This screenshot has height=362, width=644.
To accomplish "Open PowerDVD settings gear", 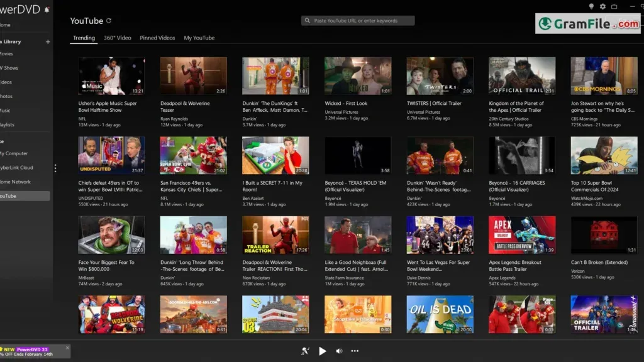I will [602, 6].
